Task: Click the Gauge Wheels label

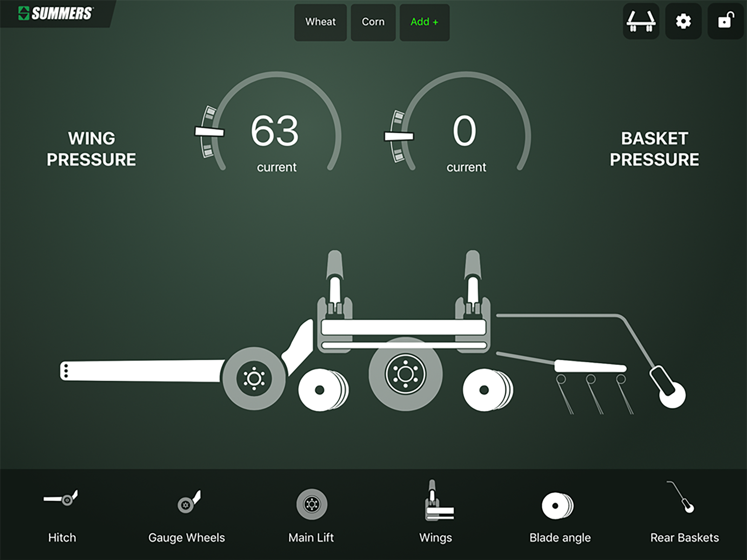Action: (x=187, y=538)
